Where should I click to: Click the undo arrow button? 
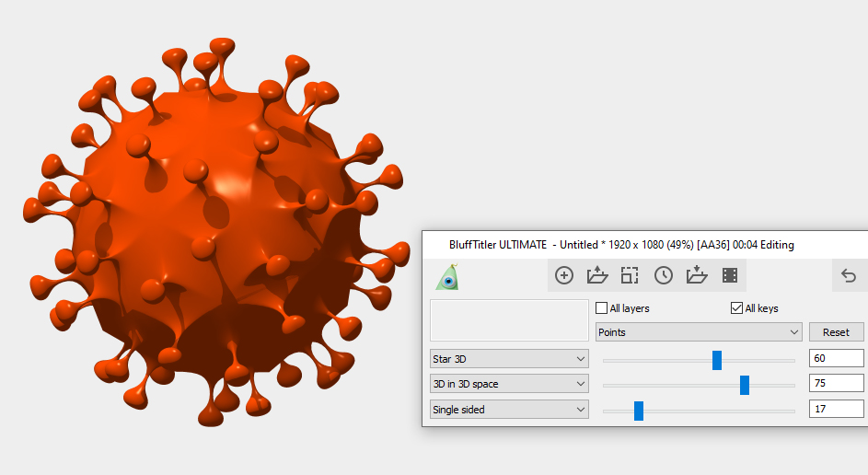point(849,275)
